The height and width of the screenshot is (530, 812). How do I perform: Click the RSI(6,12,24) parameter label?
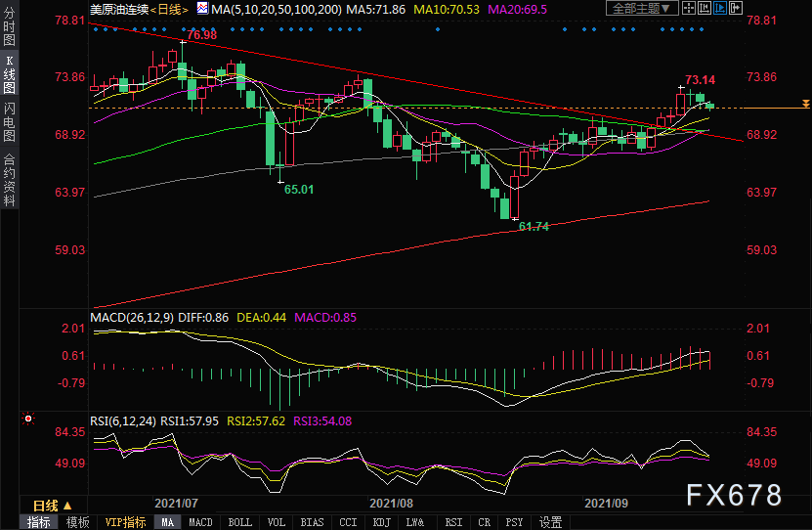(123, 421)
